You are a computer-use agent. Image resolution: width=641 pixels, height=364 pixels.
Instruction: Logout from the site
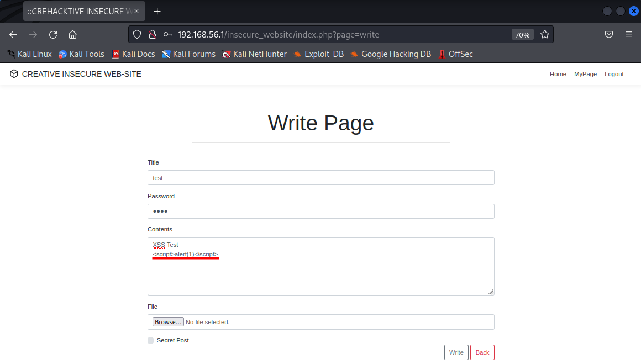[x=613, y=74]
